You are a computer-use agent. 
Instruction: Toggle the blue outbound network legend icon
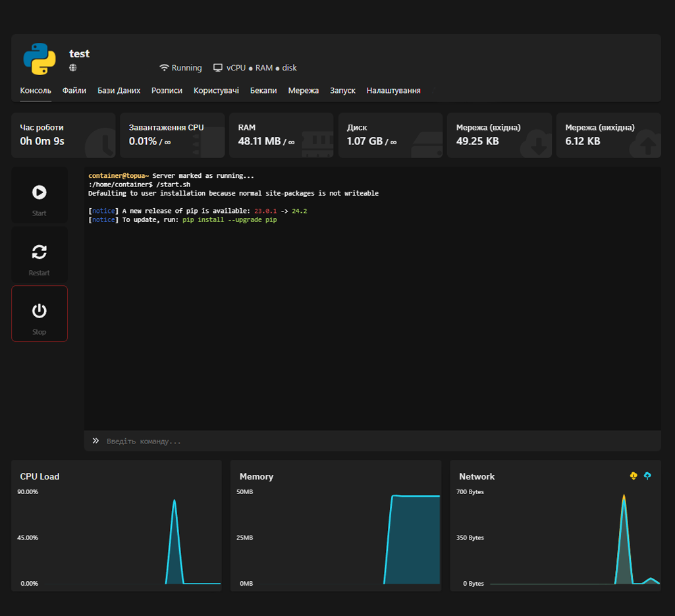(x=647, y=476)
